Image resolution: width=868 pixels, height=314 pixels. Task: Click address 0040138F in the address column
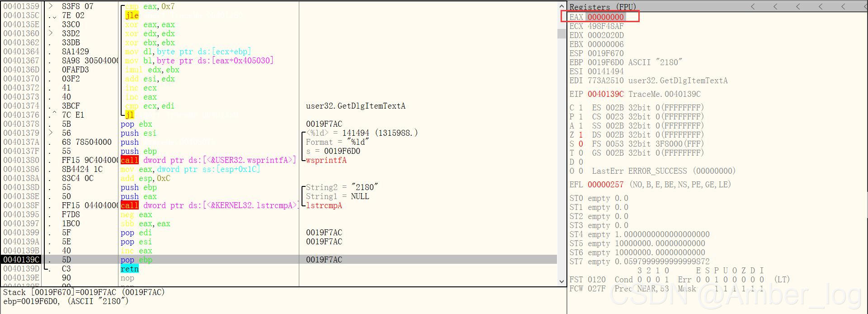(x=21, y=205)
